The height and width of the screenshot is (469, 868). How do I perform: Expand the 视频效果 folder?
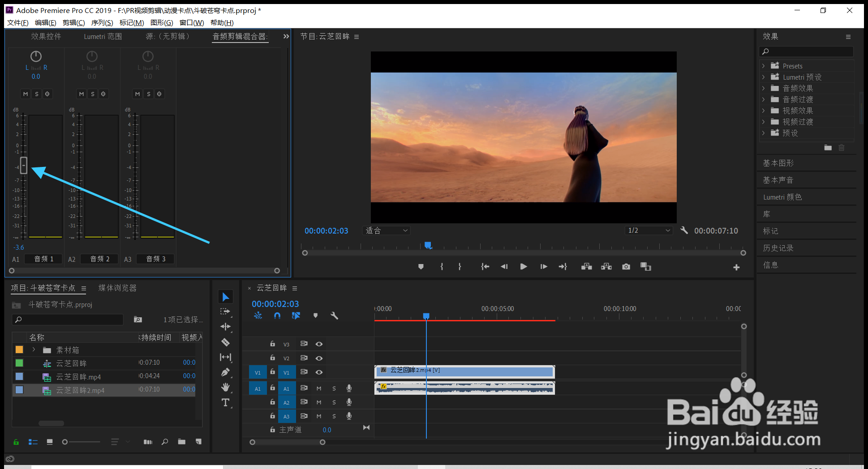coord(764,111)
